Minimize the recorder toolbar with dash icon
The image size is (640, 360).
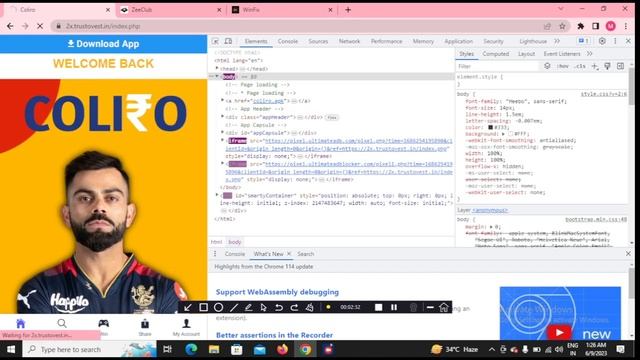430,307
